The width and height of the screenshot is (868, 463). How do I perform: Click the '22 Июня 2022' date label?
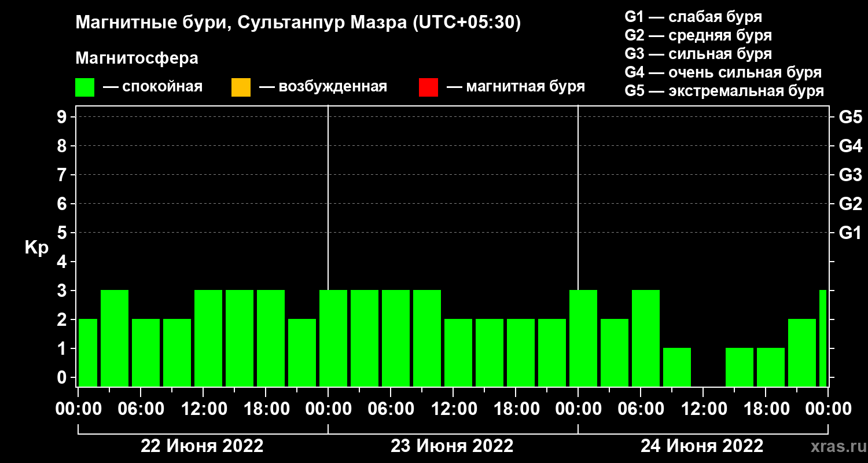tap(203, 446)
